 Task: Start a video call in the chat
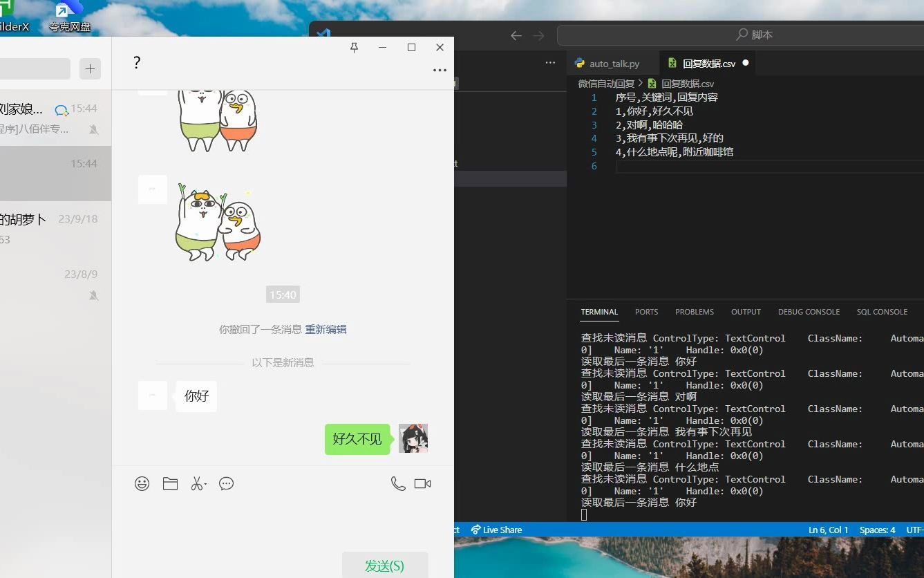coord(422,483)
